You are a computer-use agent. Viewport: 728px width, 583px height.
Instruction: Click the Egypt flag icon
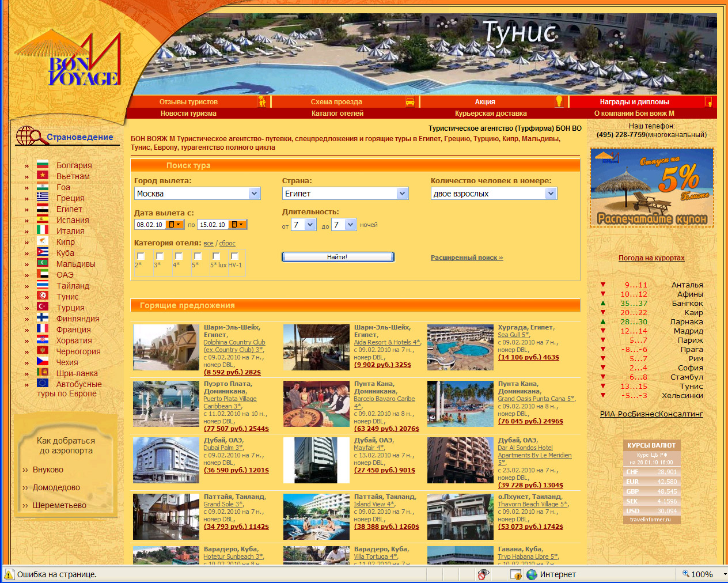point(43,209)
